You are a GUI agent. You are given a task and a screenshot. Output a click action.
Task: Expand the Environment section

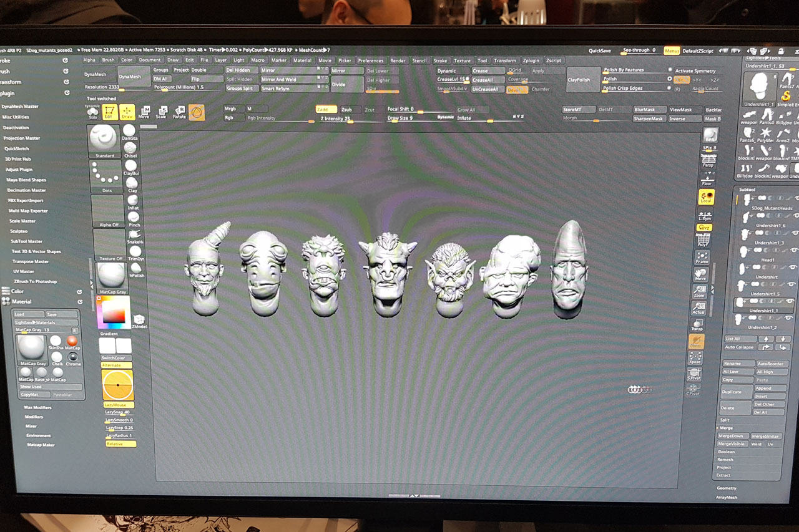click(39, 435)
